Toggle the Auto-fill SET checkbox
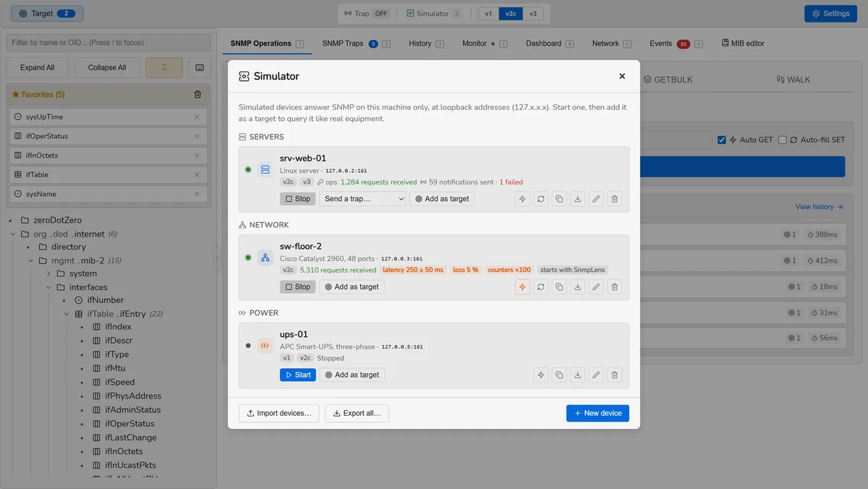Viewport: 868px width, 489px height. [x=783, y=140]
